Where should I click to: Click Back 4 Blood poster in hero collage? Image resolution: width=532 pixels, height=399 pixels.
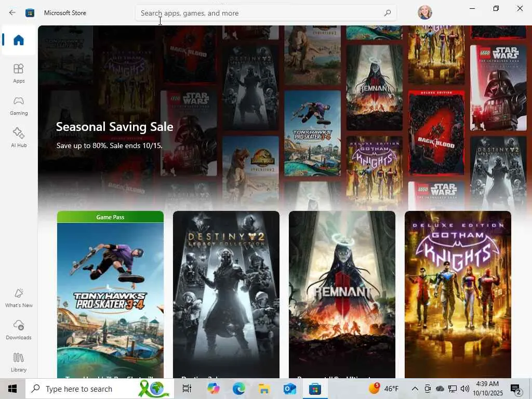coord(436,133)
